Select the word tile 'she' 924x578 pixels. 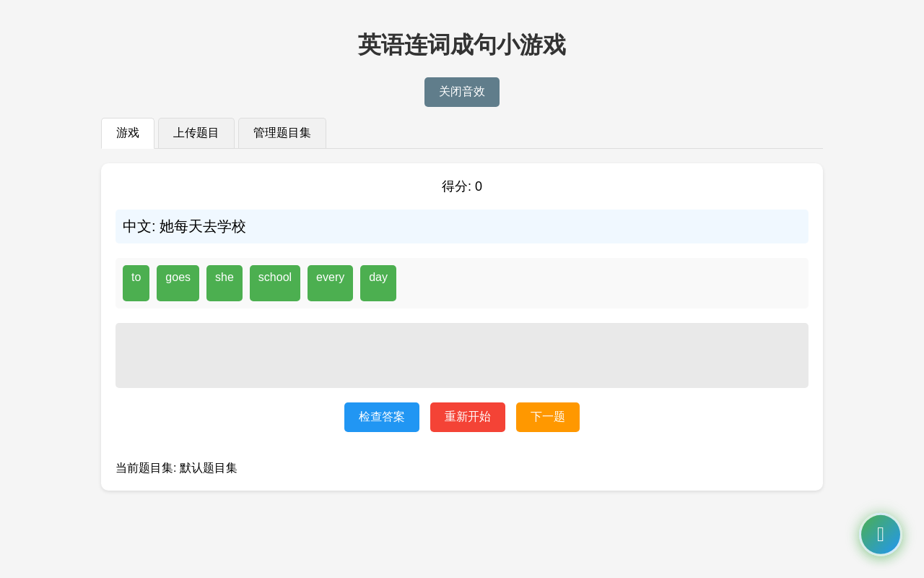coord(224,282)
